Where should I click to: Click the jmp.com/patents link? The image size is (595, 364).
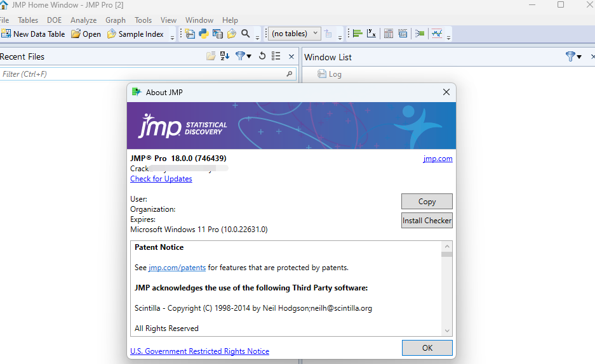click(177, 268)
